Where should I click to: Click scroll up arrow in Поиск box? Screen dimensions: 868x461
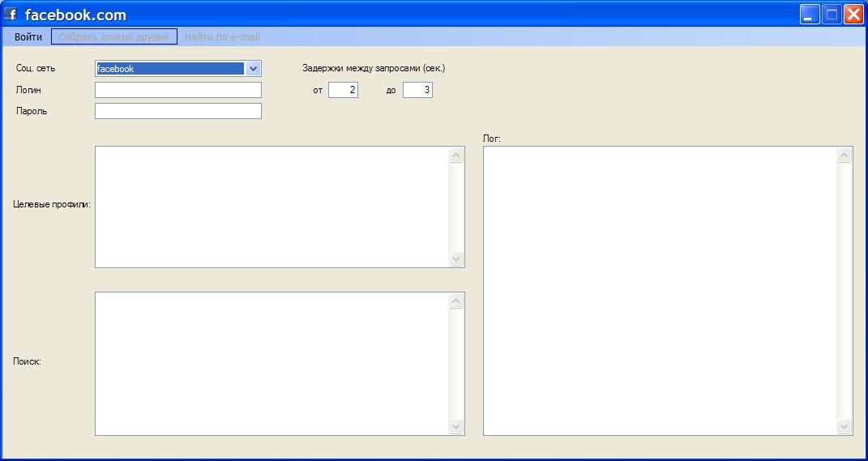click(456, 301)
